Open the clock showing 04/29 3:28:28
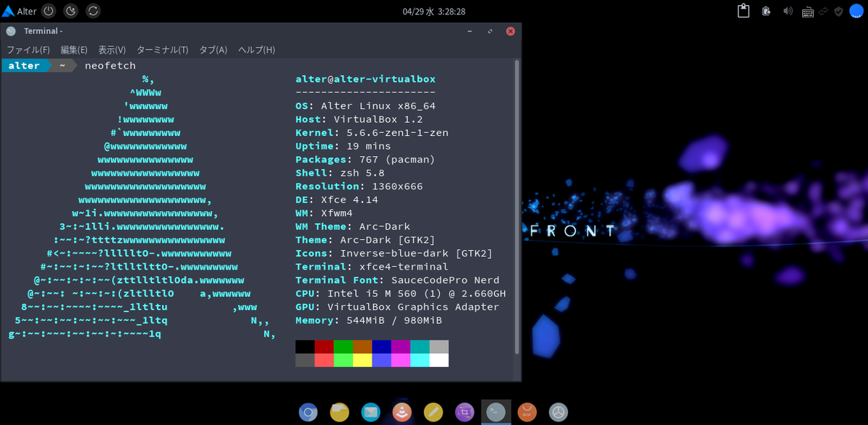Viewport: 868px width, 425px height. 433,12
